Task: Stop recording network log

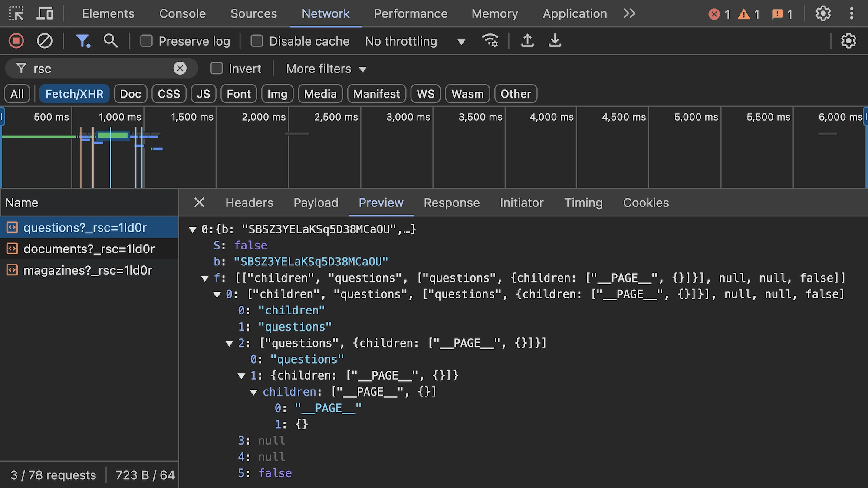Action: click(x=16, y=41)
